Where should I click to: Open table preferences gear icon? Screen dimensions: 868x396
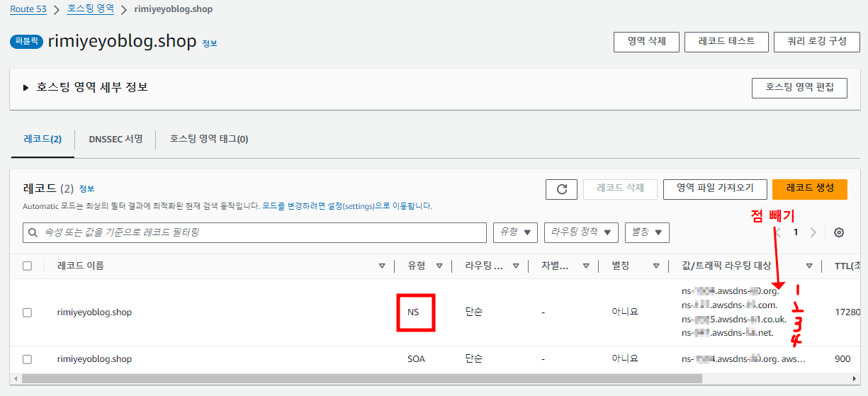coord(839,232)
